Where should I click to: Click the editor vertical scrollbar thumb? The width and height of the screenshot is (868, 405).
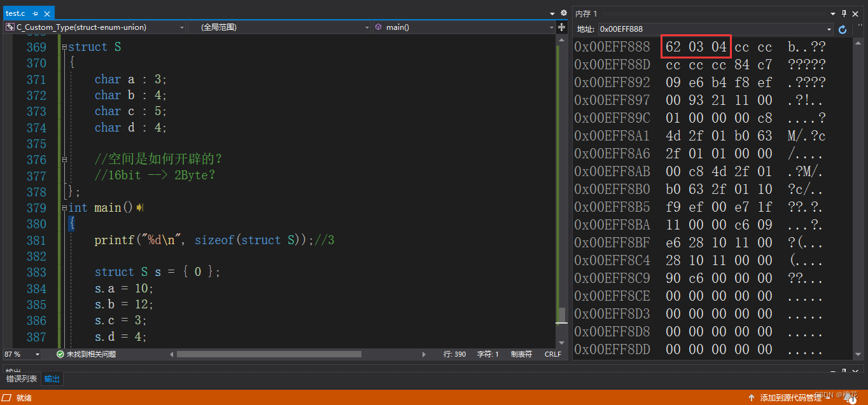561,315
